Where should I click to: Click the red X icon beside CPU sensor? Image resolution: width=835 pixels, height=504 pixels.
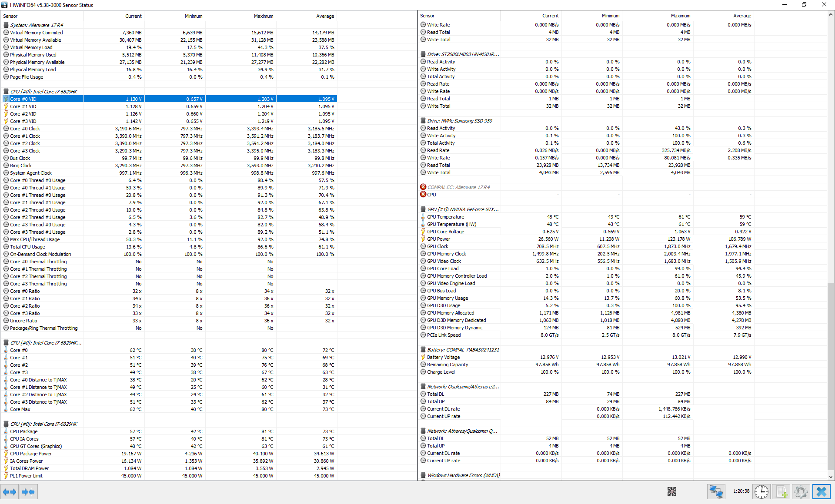pyautogui.click(x=423, y=195)
